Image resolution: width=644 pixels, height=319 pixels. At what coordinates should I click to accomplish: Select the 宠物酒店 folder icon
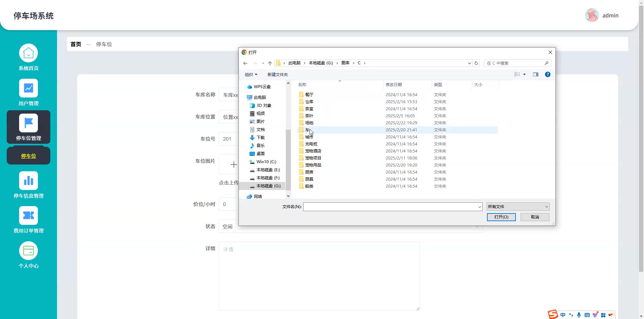tap(301, 151)
